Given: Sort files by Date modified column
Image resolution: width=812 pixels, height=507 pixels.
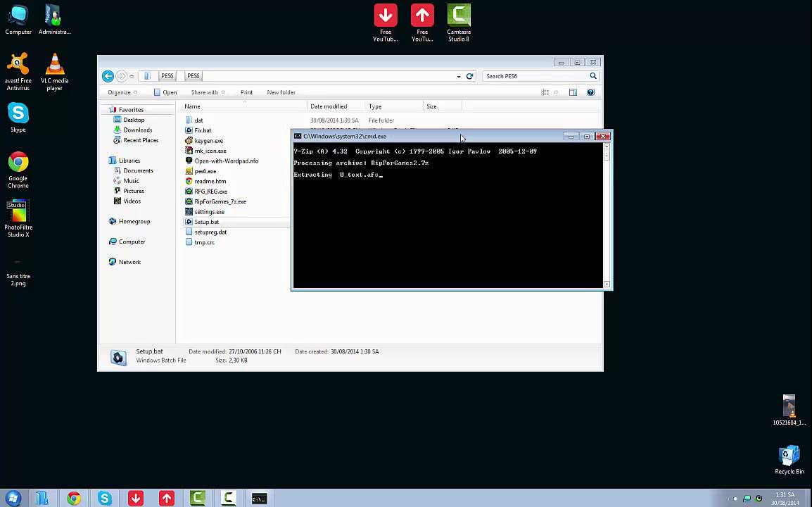Looking at the screenshot, I should pyautogui.click(x=336, y=106).
